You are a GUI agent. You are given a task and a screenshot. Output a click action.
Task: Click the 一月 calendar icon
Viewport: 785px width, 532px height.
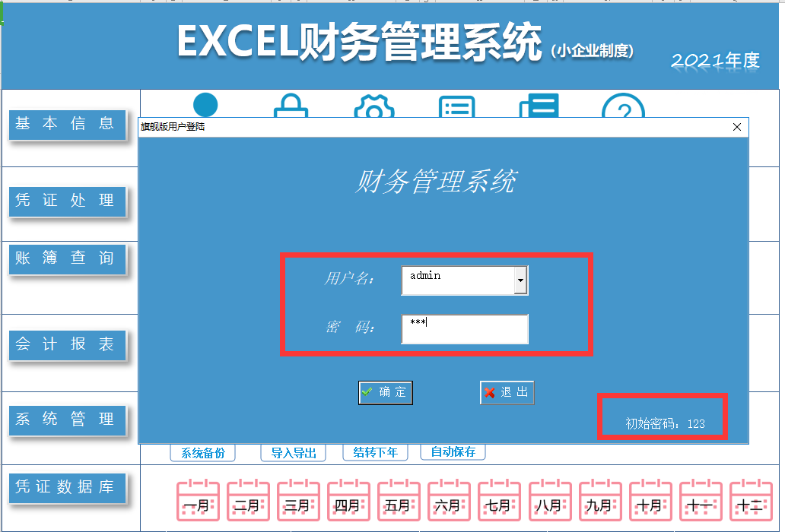click(198, 501)
